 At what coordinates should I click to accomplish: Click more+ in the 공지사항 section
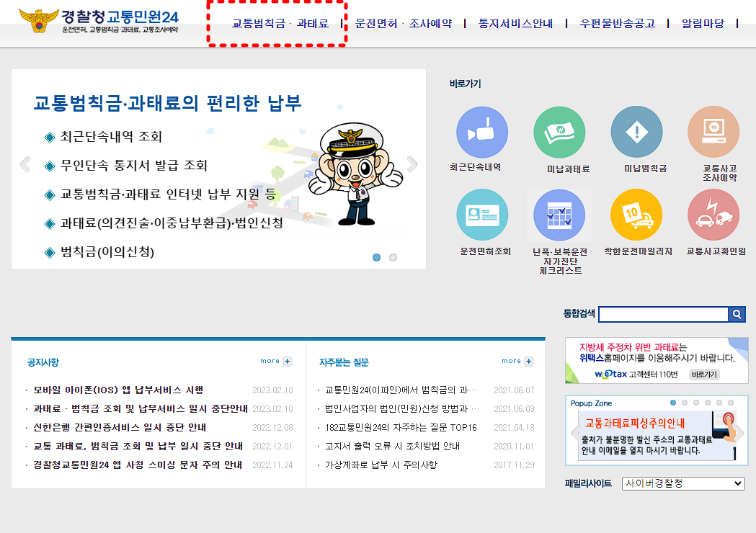tap(275, 361)
